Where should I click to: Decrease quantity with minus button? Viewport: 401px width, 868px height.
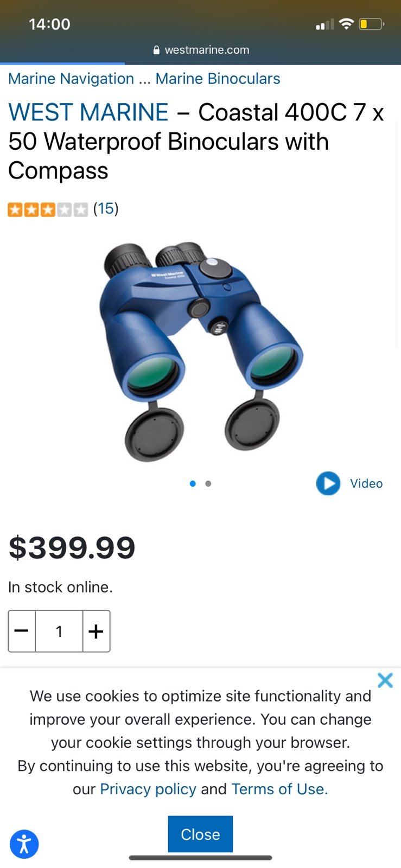[x=22, y=631]
